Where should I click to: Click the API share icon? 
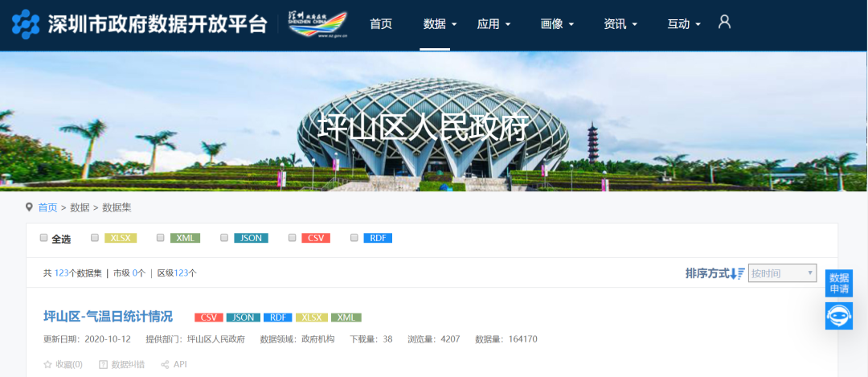[x=165, y=364]
